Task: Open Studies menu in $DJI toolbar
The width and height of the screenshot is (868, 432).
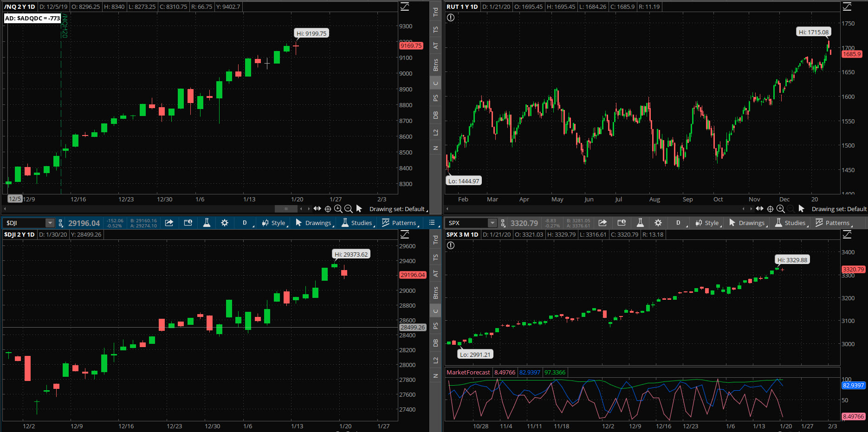Action: (358, 223)
